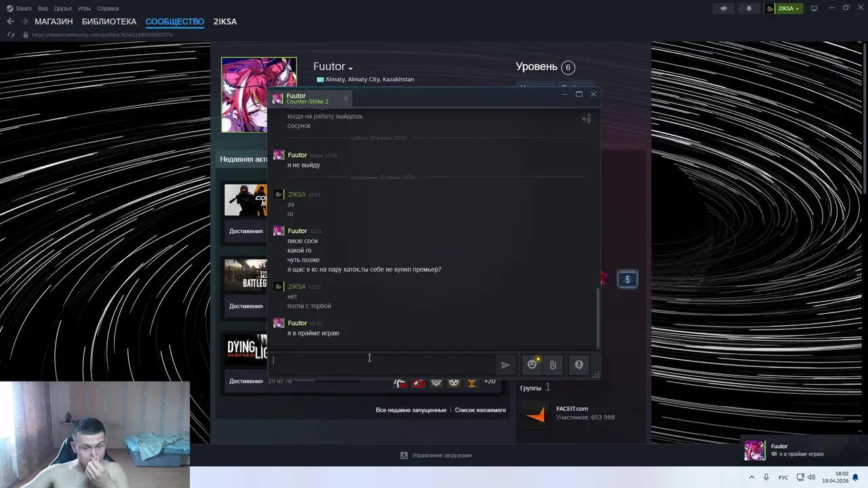The image size is (868, 488).
Task: Open the Вид menu
Action: [43, 9]
